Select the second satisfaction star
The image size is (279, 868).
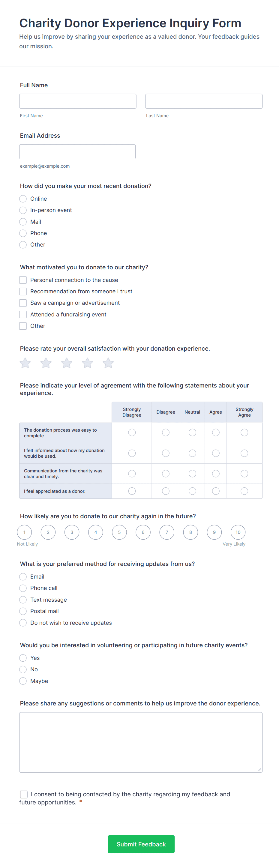[46, 363]
